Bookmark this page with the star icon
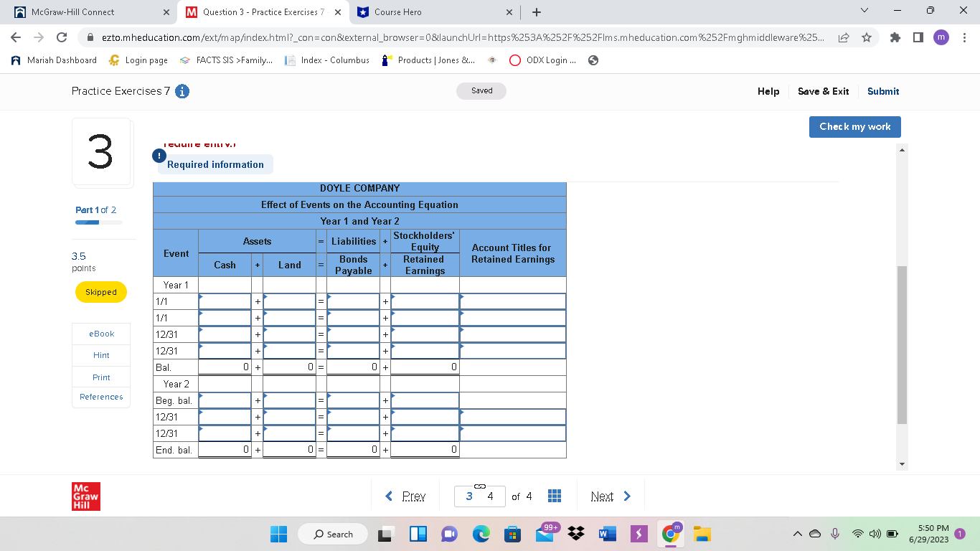This screenshot has width=980, height=551. point(867,37)
